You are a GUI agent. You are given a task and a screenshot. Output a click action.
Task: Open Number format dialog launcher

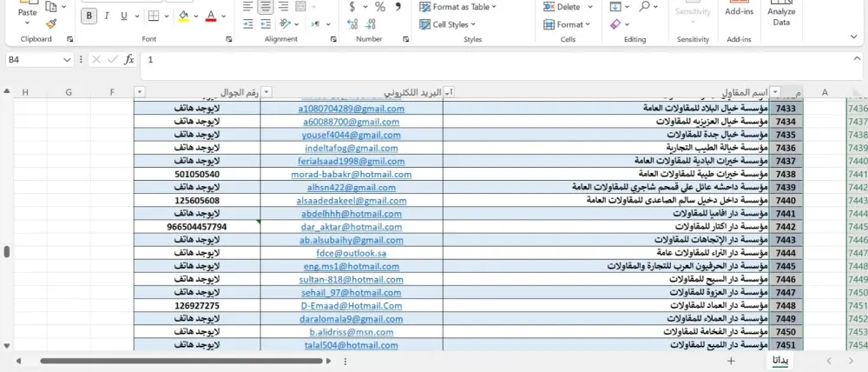point(405,39)
